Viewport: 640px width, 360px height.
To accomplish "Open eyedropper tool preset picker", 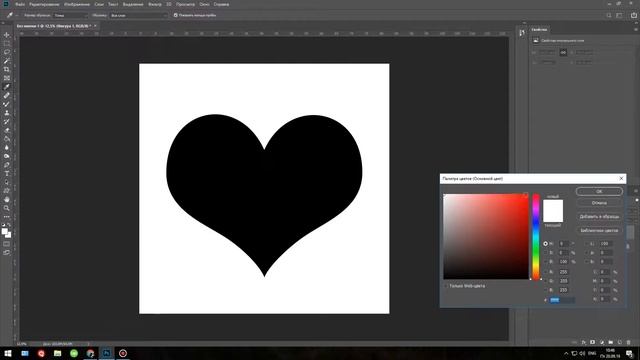I will point(12,15).
